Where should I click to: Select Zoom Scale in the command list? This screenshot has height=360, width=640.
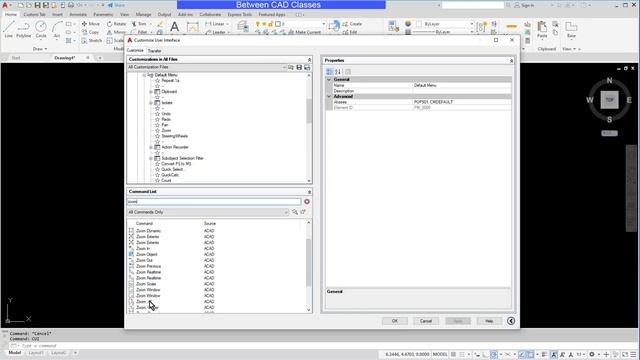click(146, 284)
